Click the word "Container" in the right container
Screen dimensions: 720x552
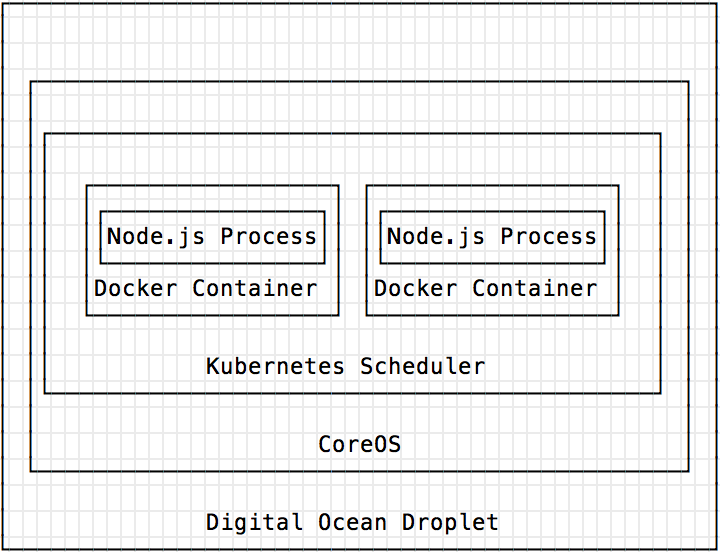tap(534, 289)
